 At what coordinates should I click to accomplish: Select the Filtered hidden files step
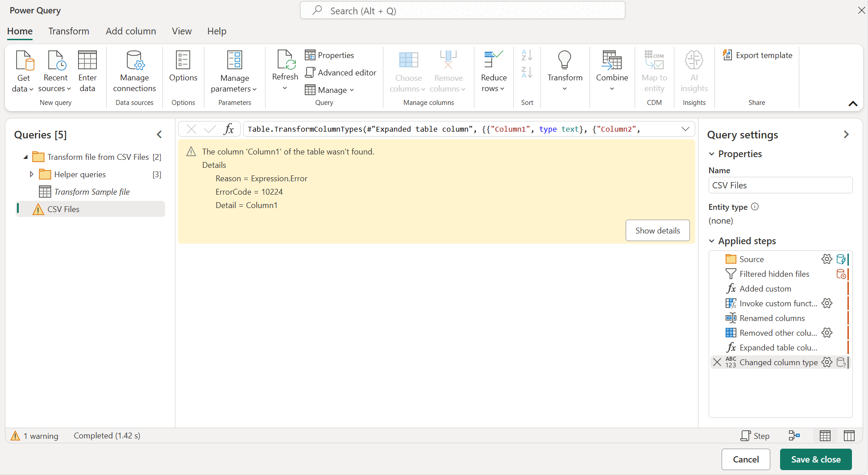[x=774, y=274]
